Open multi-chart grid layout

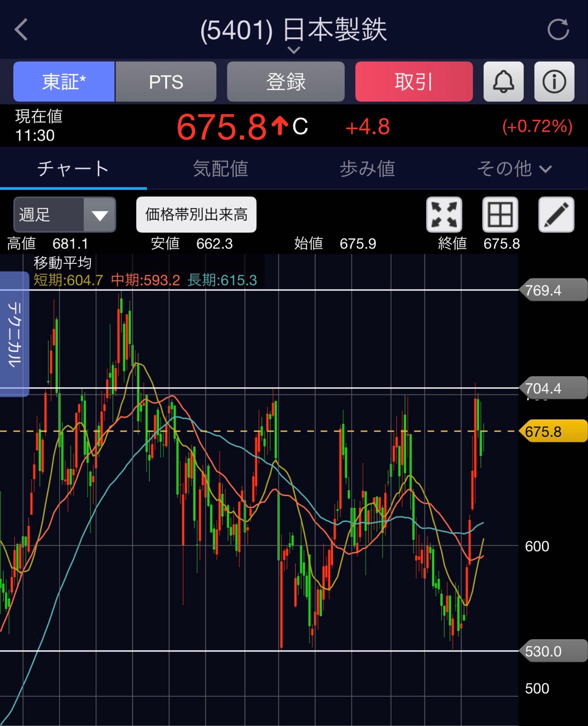pos(500,215)
